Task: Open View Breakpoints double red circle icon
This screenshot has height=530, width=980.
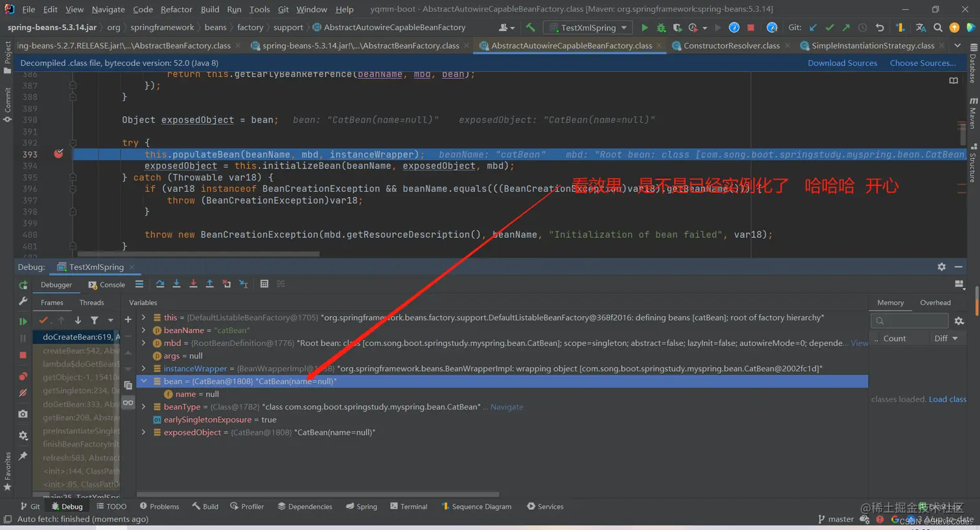Action: click(23, 376)
